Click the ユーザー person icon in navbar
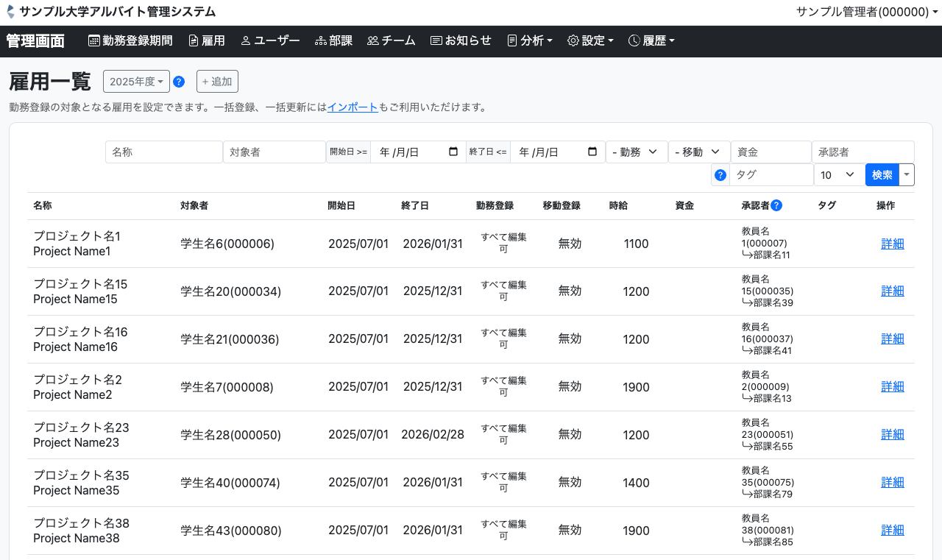This screenshot has width=942, height=560. 246,41
